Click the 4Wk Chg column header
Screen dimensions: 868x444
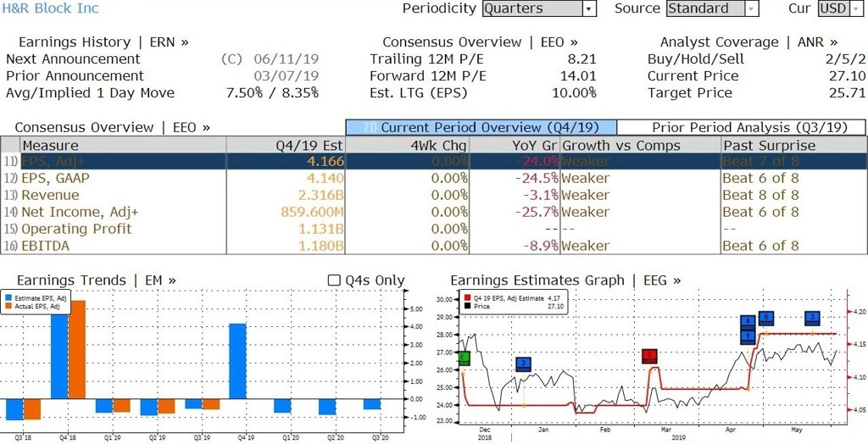[407, 146]
